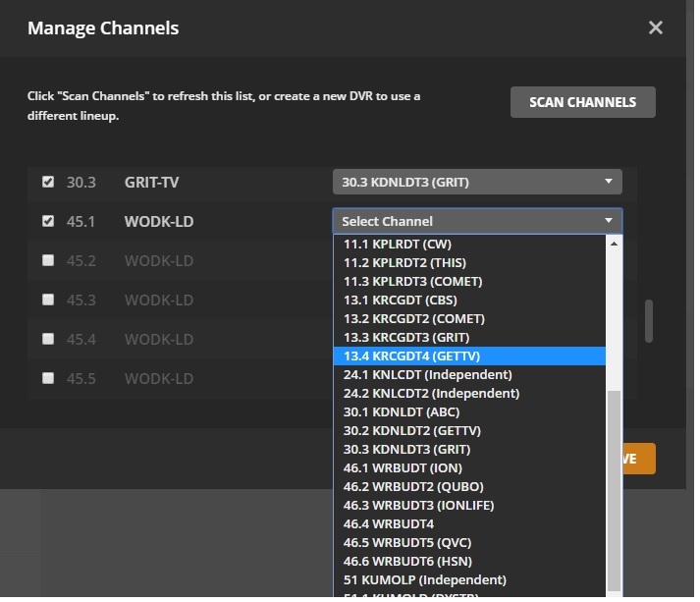Enable the 45.3 WODK-LD channel checkbox
Viewport: 700px width, 602px height.
[48, 300]
